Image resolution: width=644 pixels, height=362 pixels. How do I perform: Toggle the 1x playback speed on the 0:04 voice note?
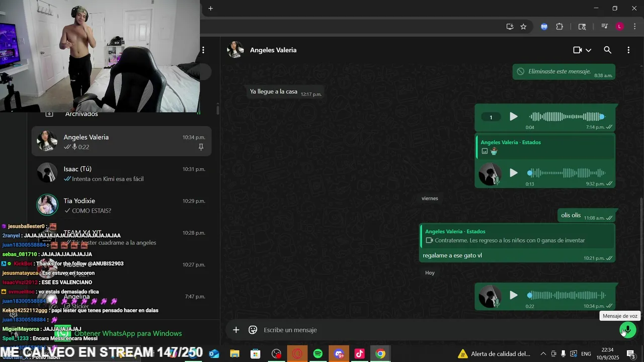pyautogui.click(x=491, y=117)
